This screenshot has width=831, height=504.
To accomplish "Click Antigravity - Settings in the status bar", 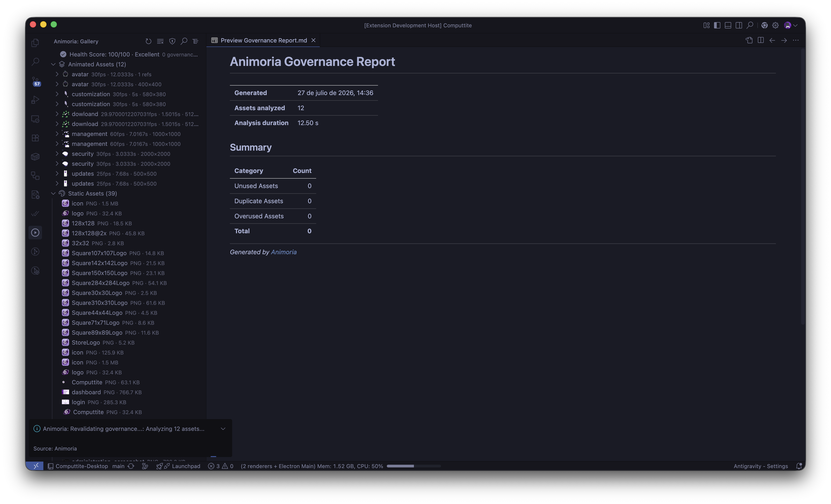I will tap(761, 466).
